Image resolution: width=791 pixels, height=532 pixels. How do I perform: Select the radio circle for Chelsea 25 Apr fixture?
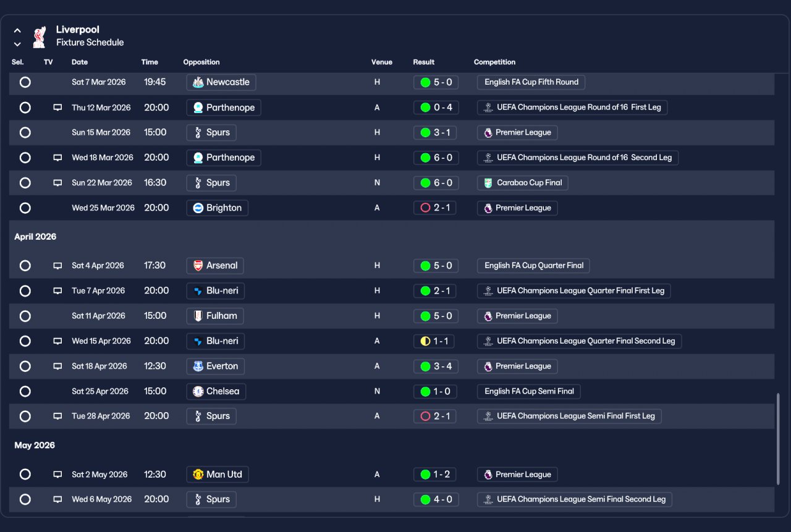coord(25,391)
